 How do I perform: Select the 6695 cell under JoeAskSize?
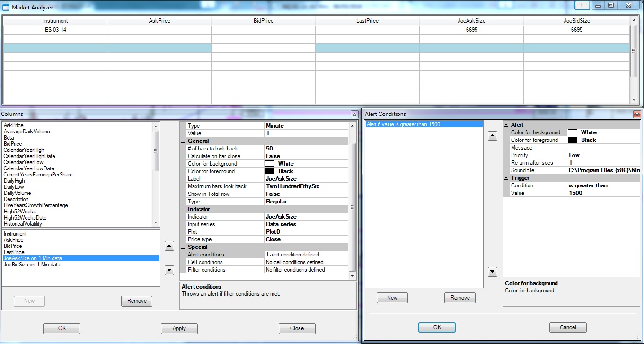point(471,30)
